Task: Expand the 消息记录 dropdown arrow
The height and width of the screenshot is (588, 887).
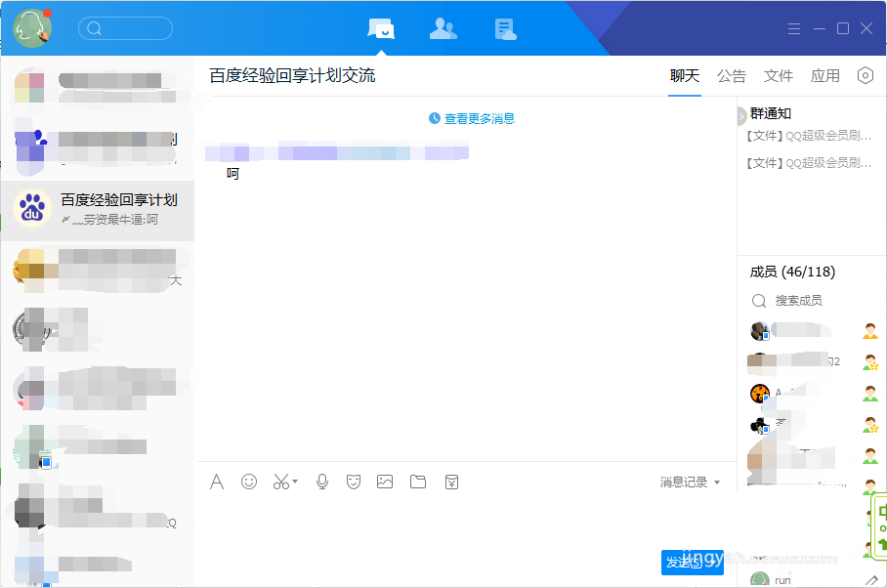Action: tap(717, 483)
